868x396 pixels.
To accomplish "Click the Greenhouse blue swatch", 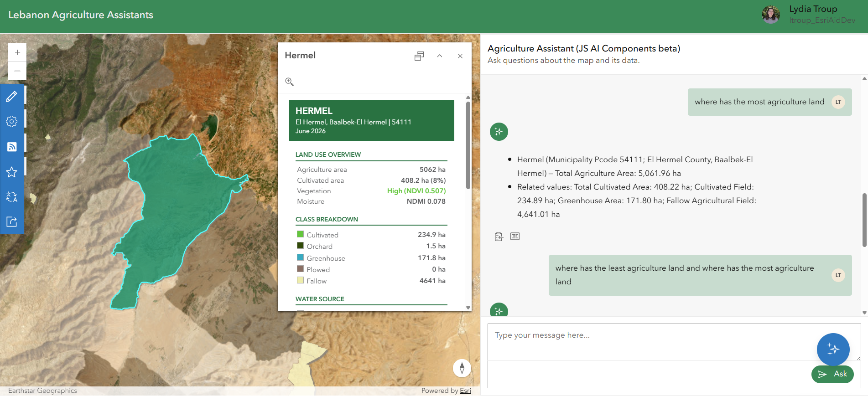I will (300, 257).
